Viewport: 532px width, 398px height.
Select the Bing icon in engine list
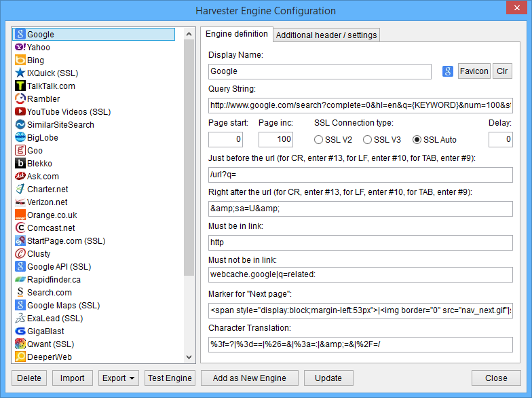(20, 60)
